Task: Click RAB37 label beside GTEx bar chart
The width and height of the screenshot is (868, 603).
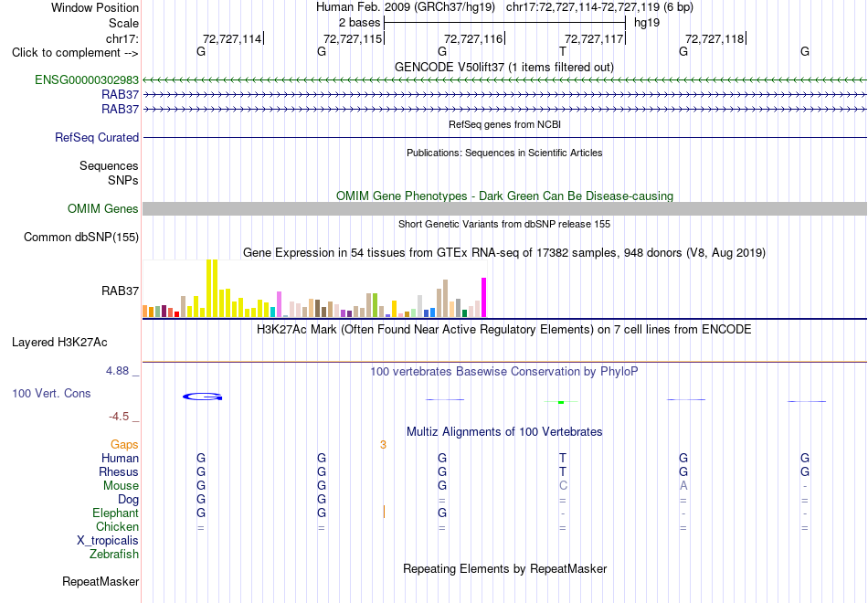Action: click(x=120, y=291)
